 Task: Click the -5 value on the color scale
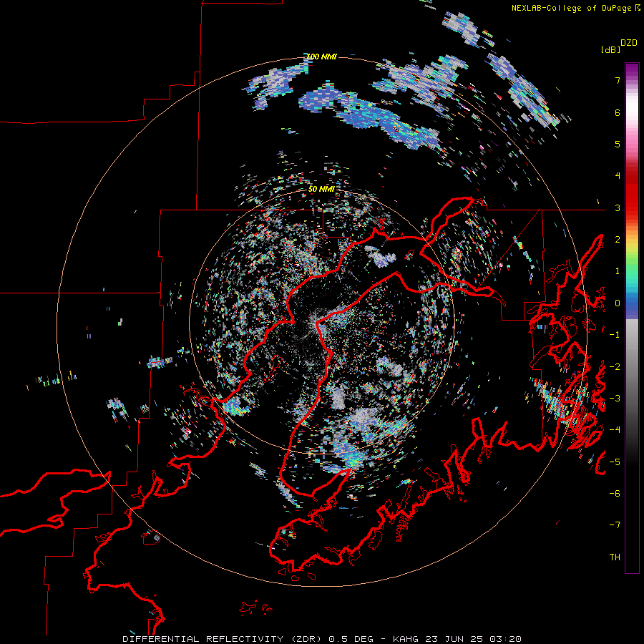click(615, 462)
